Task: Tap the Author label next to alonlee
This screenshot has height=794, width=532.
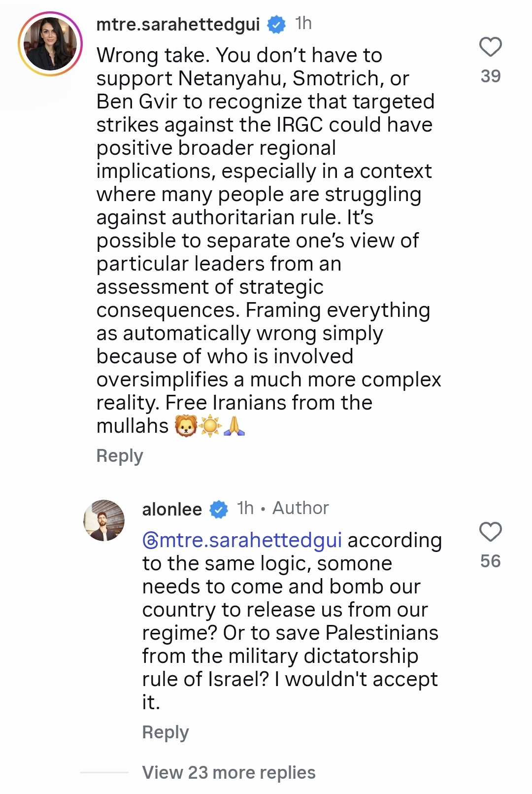Action: point(300,508)
